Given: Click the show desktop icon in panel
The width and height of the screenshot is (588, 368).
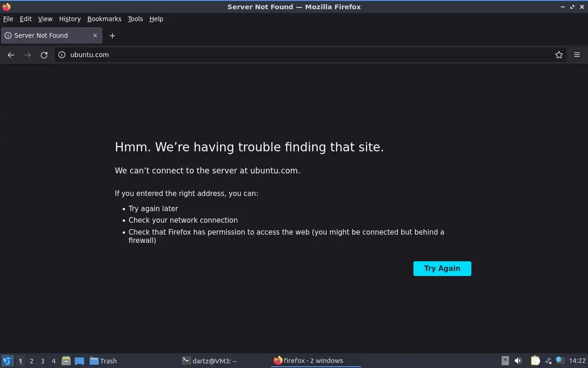Looking at the screenshot, I should tap(79, 361).
